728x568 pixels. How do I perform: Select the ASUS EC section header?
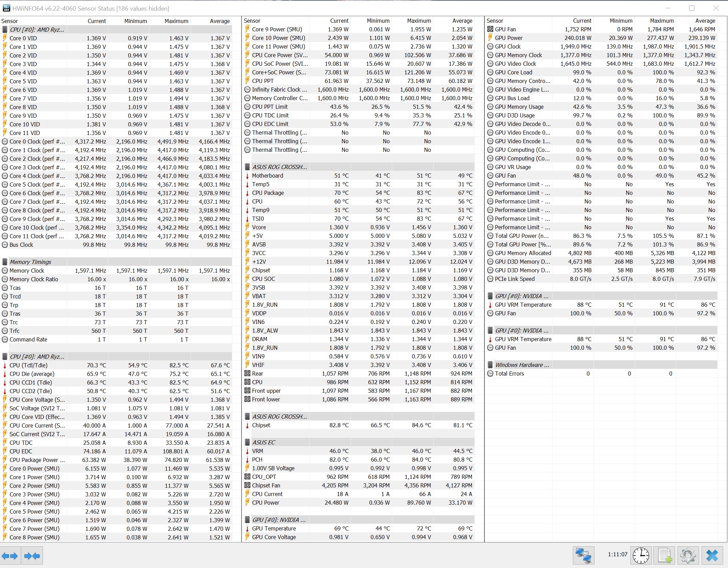[x=264, y=442]
